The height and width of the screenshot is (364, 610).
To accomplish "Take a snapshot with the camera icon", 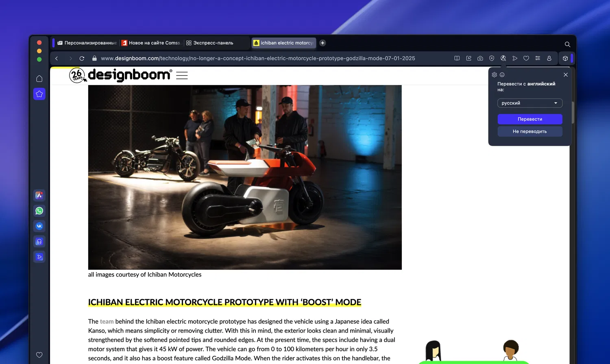I will coord(480,59).
